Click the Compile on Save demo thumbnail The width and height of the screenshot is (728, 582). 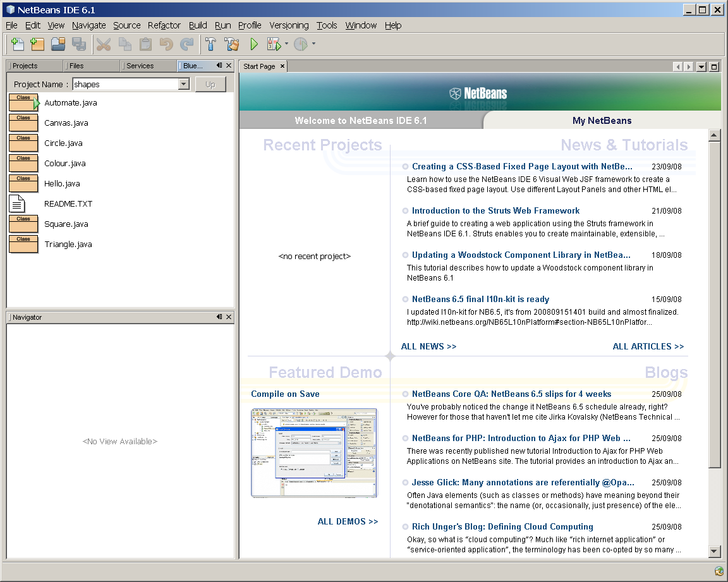pyautogui.click(x=314, y=452)
